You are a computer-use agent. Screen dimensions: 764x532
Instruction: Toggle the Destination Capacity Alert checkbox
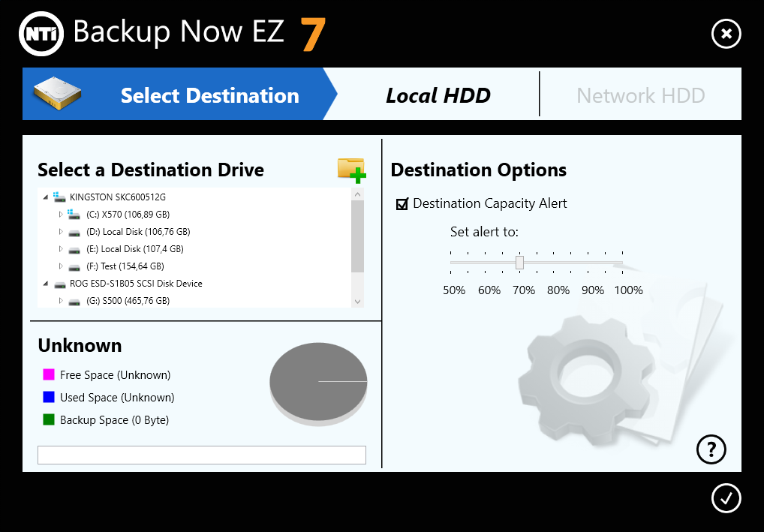pos(402,204)
